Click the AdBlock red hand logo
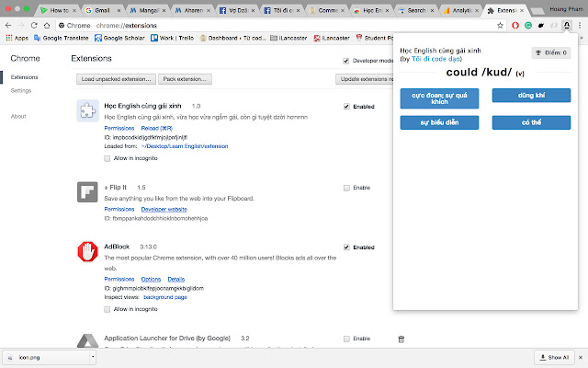588x368 pixels. [87, 251]
